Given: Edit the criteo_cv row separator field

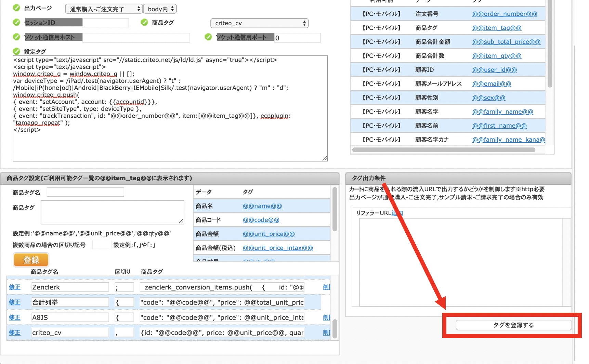Looking at the screenshot, I should click(x=124, y=333).
